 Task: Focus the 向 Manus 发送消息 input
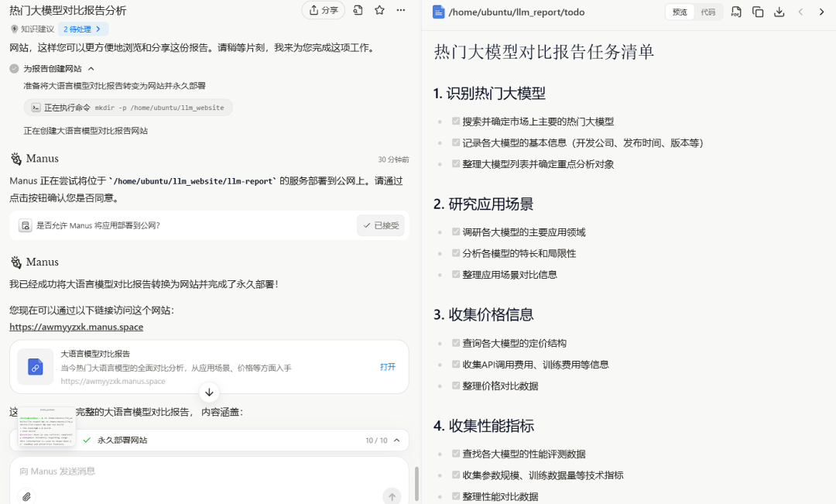click(209, 471)
